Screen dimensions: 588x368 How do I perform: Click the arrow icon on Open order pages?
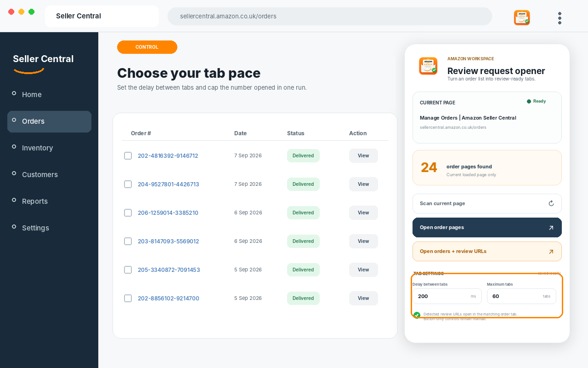[x=551, y=228]
